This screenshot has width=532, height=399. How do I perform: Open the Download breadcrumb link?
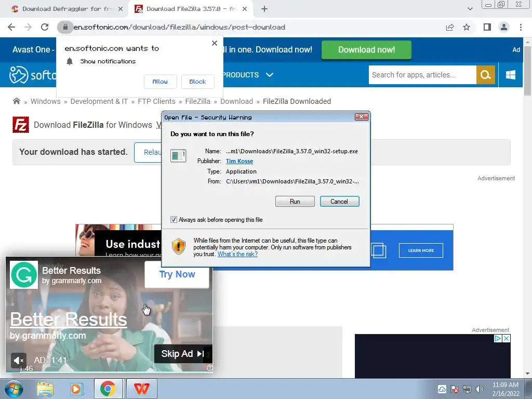click(x=236, y=101)
